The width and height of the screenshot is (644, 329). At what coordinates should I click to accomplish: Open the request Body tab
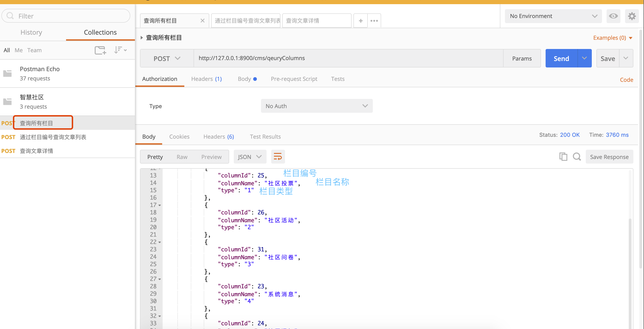244,79
